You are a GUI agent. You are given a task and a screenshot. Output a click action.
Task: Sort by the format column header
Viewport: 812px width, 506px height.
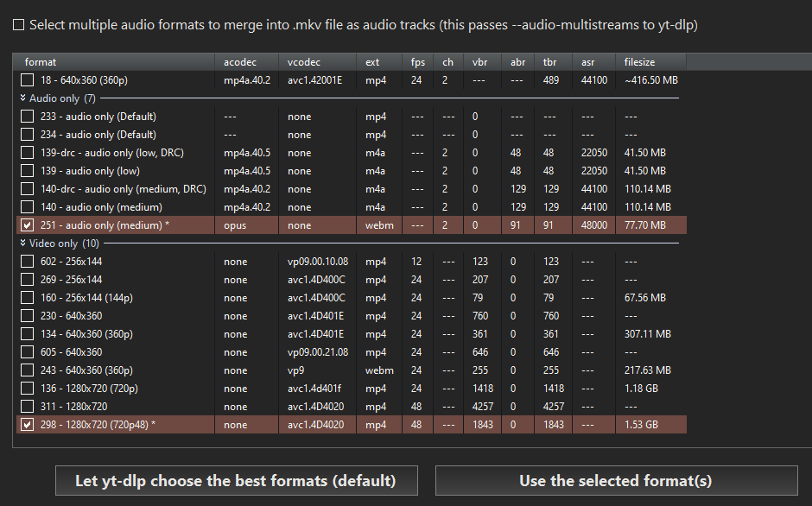[113, 62]
